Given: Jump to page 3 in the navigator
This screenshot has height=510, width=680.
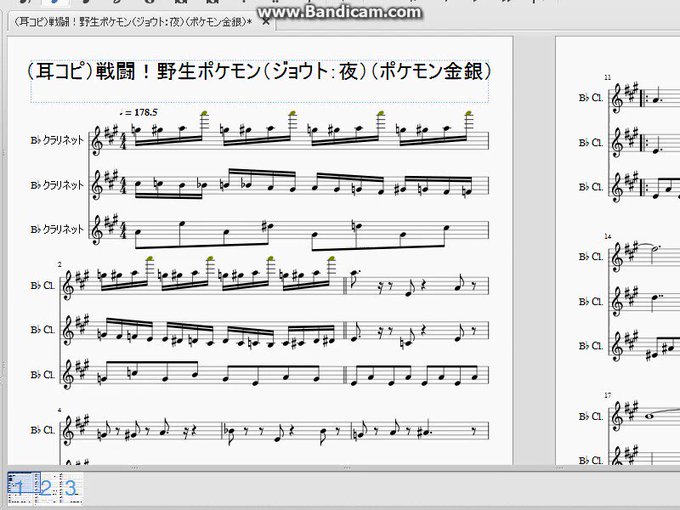Looking at the screenshot, I should [70, 488].
